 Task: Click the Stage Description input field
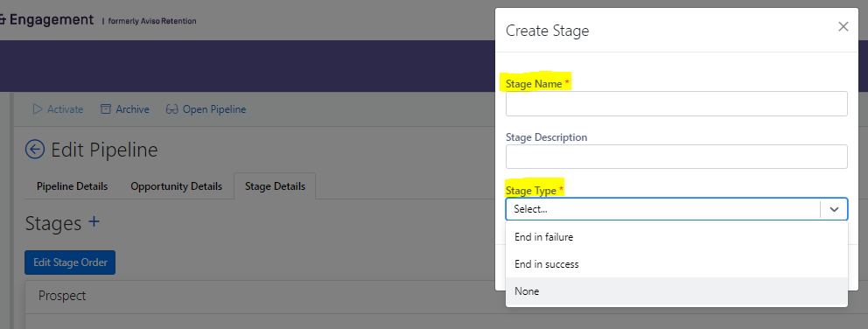676,157
